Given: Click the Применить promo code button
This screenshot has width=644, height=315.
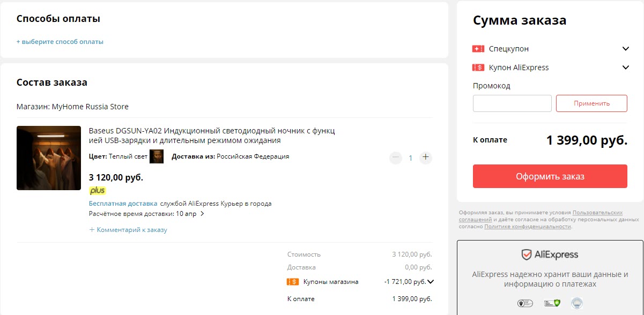Looking at the screenshot, I should 591,103.
